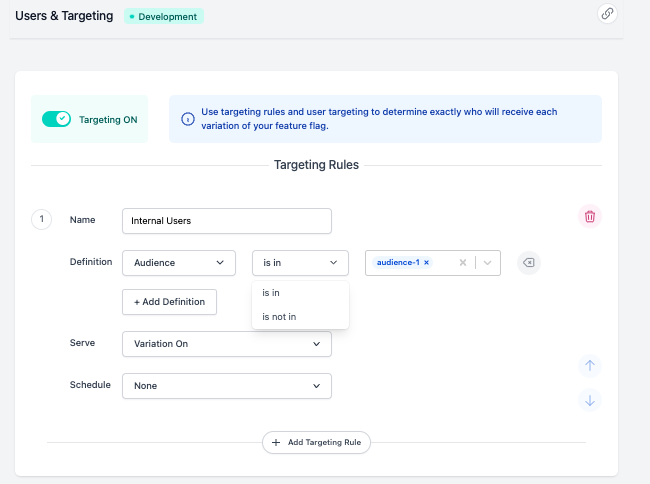Click the Internal Users name field
Screen dimensions: 650x484
tap(226, 221)
